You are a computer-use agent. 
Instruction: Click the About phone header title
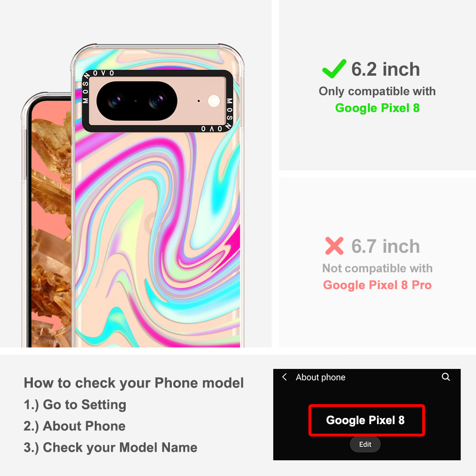(x=320, y=377)
